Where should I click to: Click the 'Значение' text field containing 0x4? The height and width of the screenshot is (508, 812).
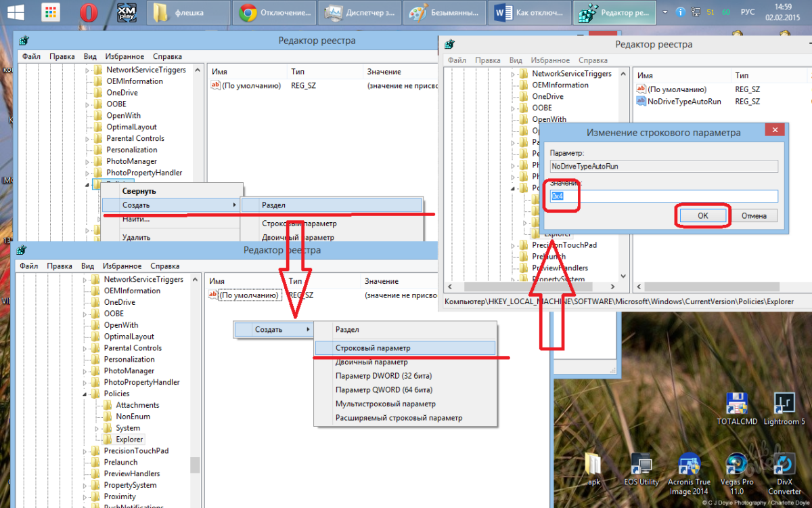(663, 196)
